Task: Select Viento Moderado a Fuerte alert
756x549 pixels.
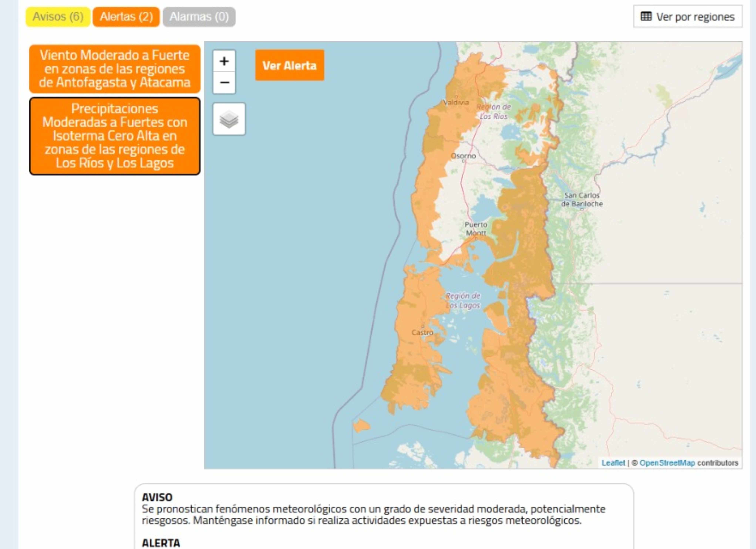Action: (x=115, y=69)
